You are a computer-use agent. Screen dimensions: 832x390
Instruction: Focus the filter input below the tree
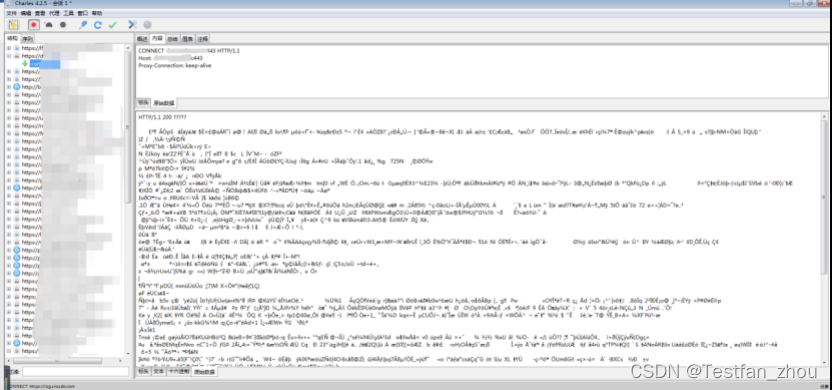[75, 372]
